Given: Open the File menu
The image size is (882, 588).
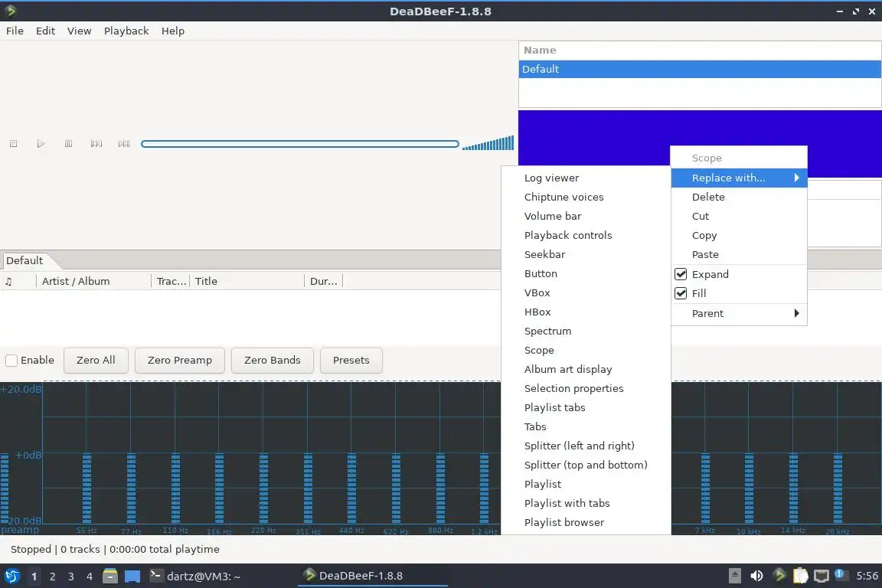Looking at the screenshot, I should pyautogui.click(x=15, y=31).
